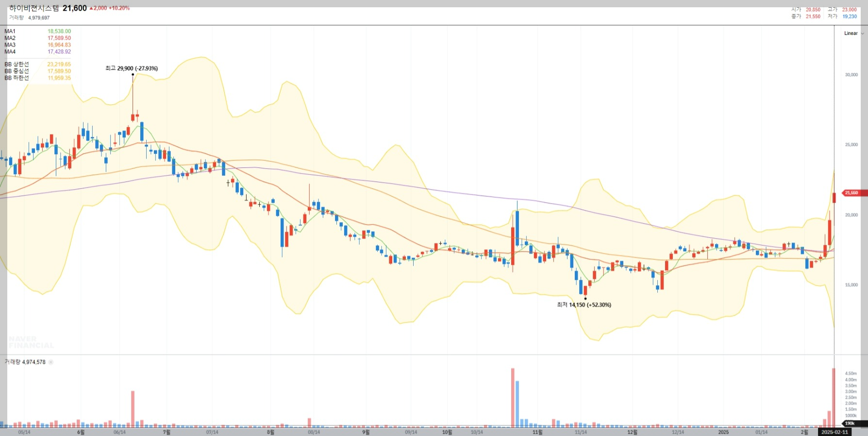
Task: Click the 고가 23,000 high price value
Action: click(x=850, y=10)
